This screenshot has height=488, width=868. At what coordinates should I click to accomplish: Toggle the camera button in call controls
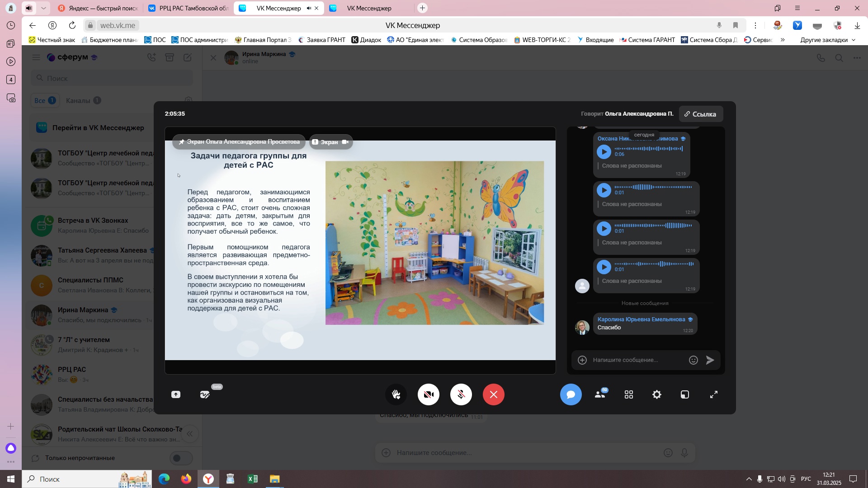pyautogui.click(x=429, y=394)
